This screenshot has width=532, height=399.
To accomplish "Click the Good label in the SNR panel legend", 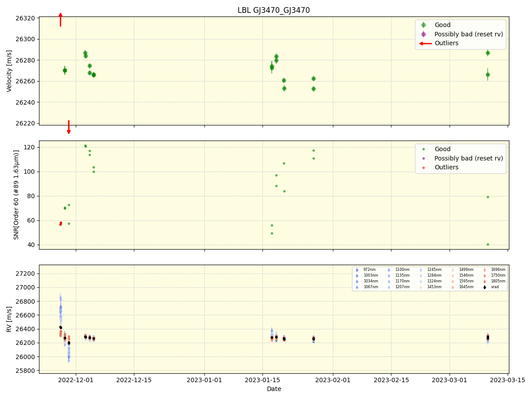I will tap(442, 149).
